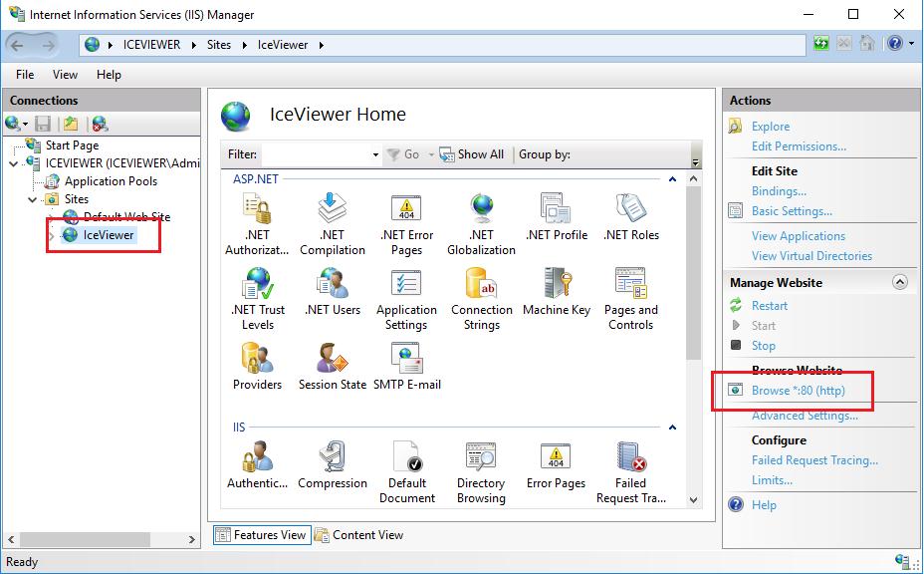
Task: Click the Up folder icon in Connections toolbar
Action: point(71,124)
